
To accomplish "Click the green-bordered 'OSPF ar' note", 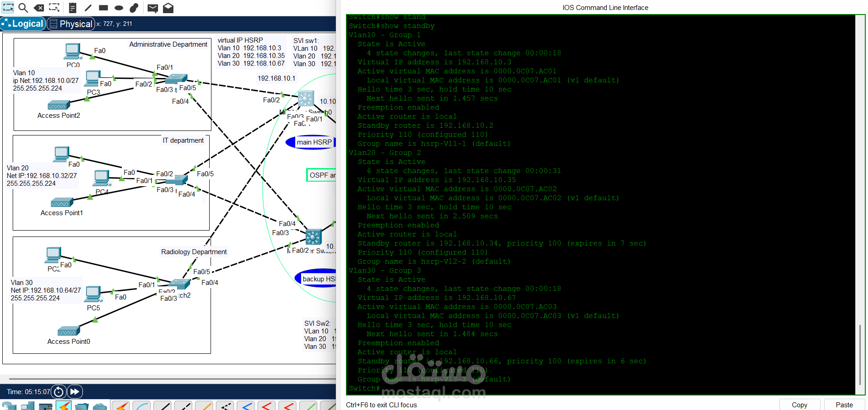I will (x=321, y=175).
